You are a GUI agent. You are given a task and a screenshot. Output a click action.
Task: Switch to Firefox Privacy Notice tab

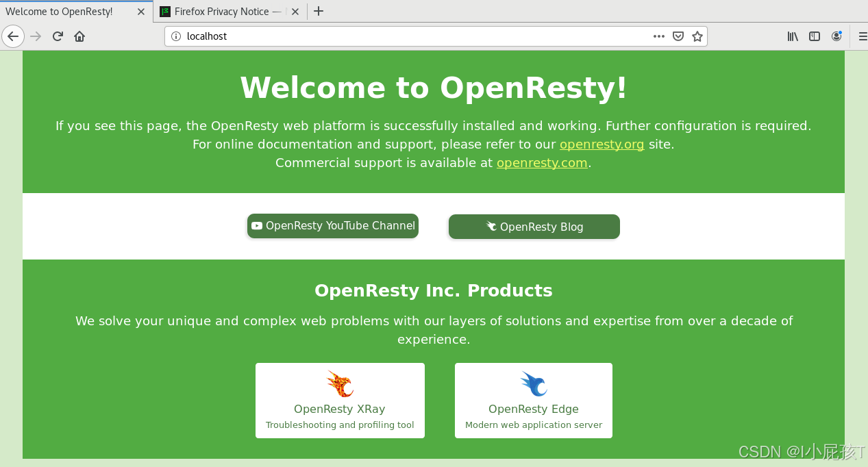[230, 12]
